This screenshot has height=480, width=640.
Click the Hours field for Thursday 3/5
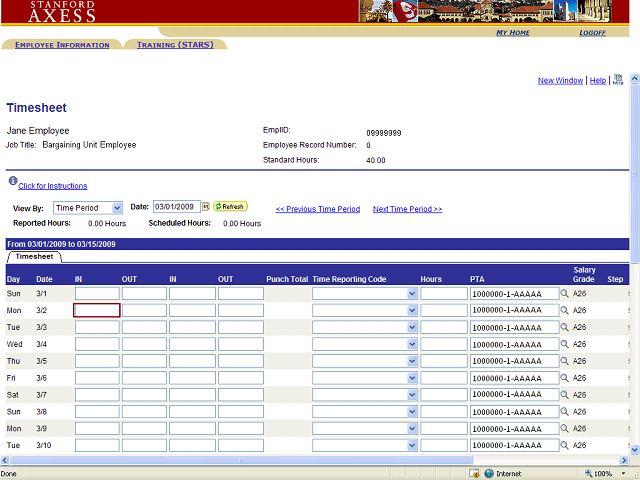click(444, 361)
